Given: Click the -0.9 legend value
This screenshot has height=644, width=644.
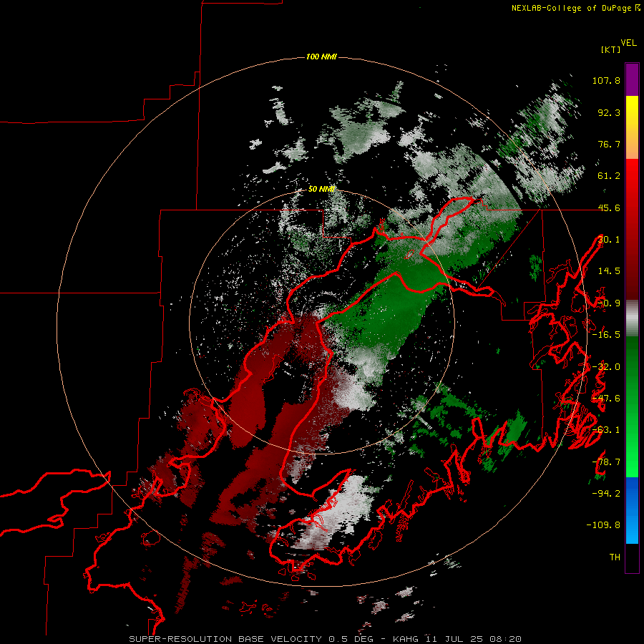Looking at the screenshot, I should pos(609,303).
